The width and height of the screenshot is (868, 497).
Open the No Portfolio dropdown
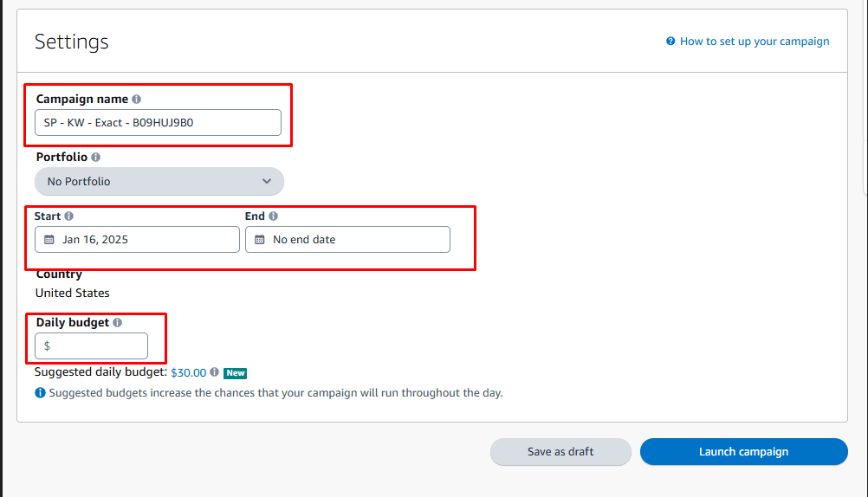coord(159,182)
